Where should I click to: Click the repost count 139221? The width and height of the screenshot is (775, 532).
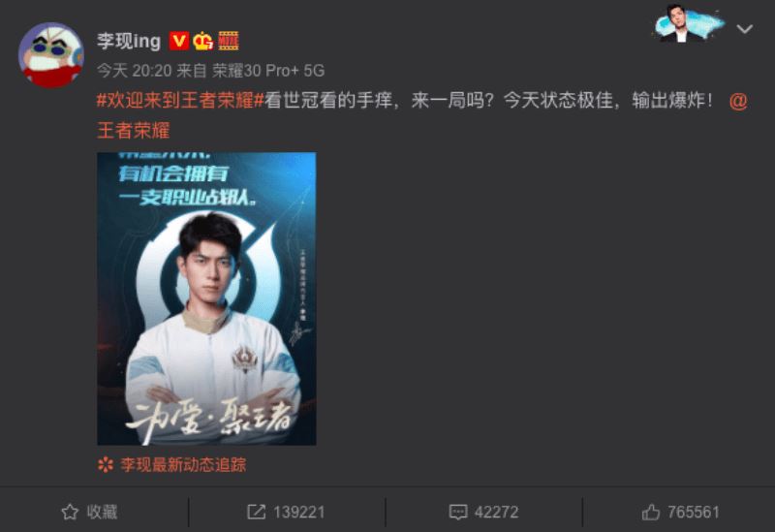(299, 512)
